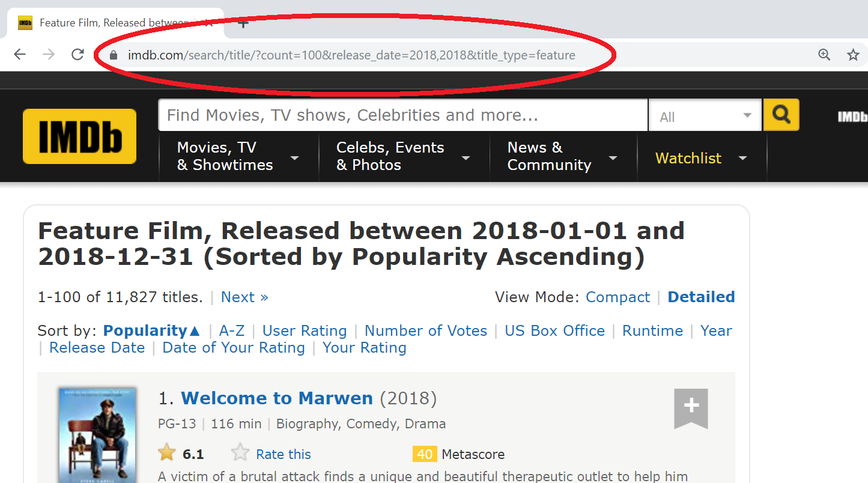Click the yellow search magnifier button
868x483 pixels.
781,115
